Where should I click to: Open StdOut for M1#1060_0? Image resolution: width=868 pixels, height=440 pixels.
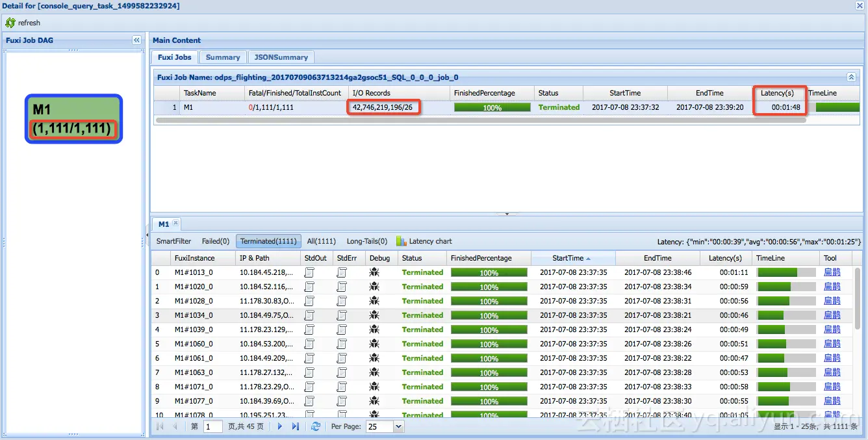tap(309, 344)
